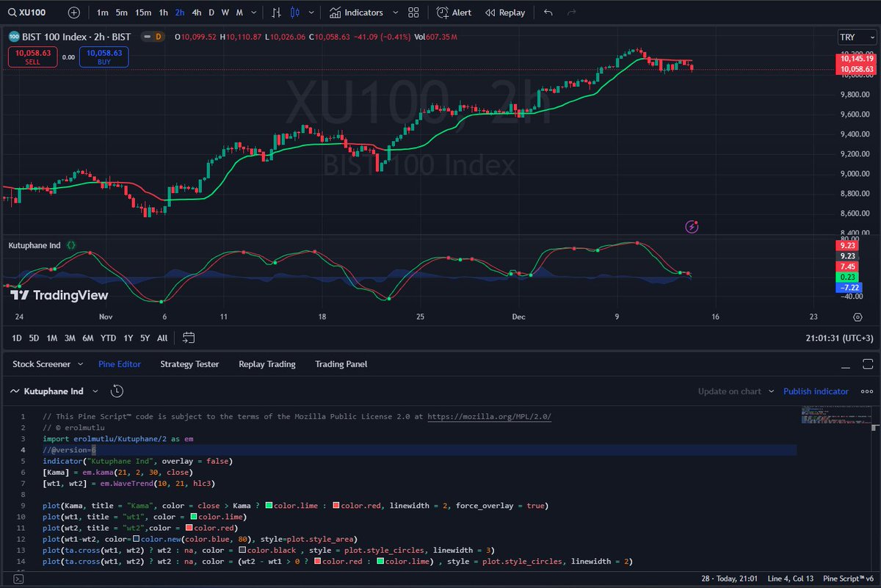
Task: Select the 1m timeframe
Action: pos(103,12)
